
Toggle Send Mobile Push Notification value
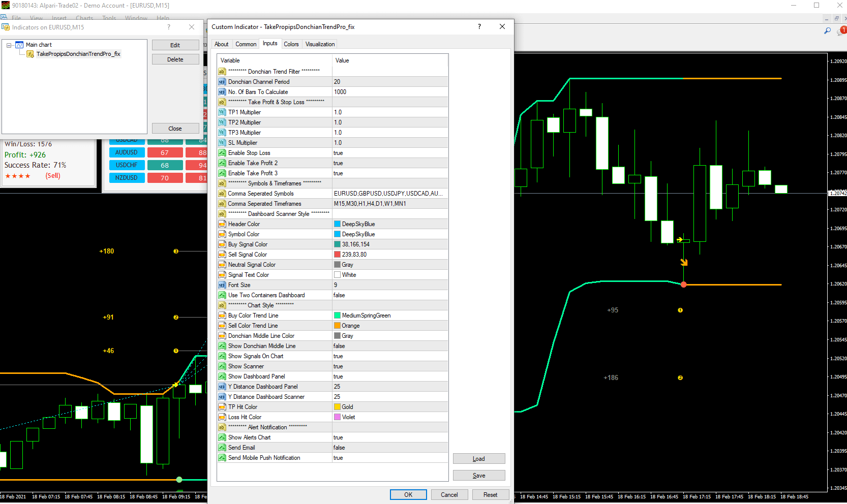(390, 458)
